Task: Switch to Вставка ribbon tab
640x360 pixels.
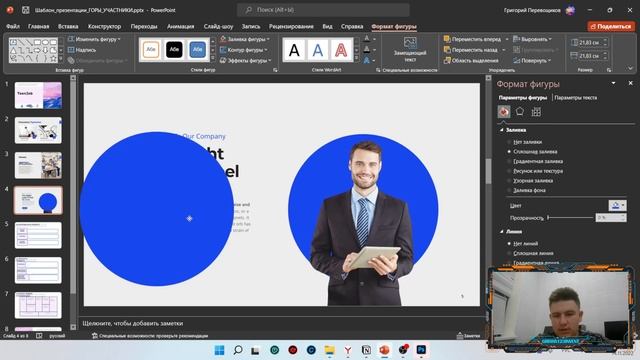Action: (x=68, y=26)
